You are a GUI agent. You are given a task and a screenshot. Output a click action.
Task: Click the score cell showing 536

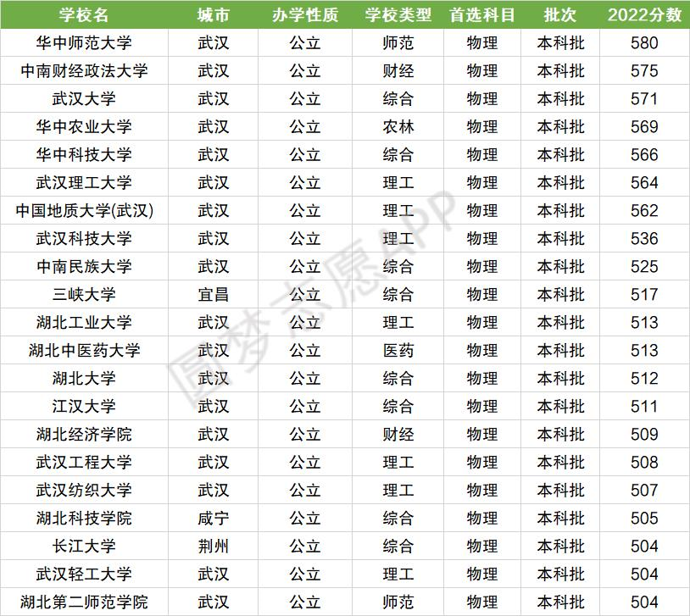coord(644,239)
